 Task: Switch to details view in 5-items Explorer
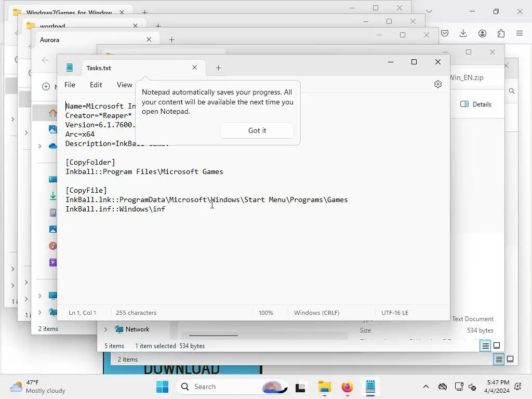486,345
